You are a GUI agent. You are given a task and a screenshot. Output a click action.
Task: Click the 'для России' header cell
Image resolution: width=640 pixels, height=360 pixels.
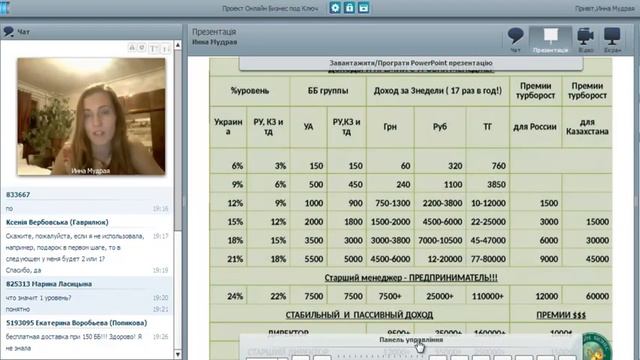pos(535,127)
